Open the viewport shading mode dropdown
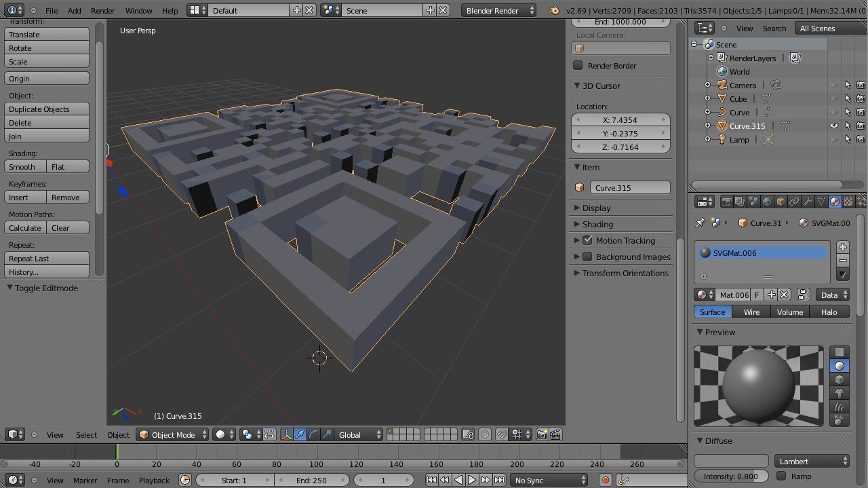Viewport: 868px width, 488px height. (224, 434)
